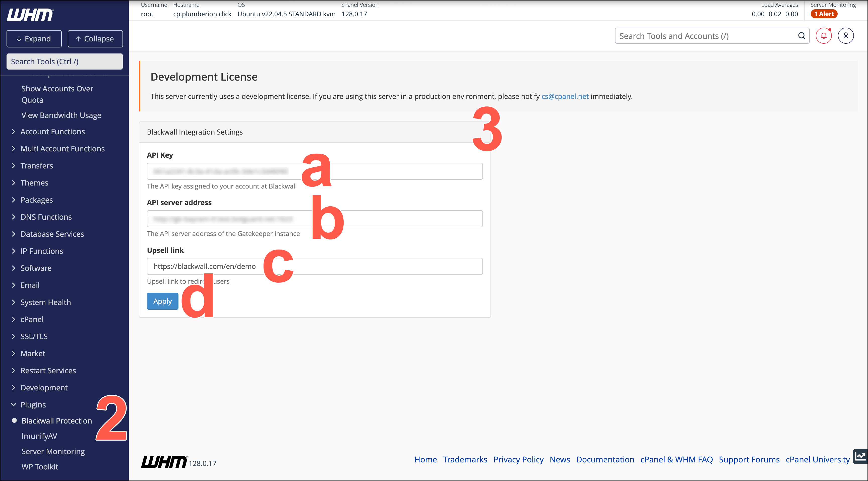Viewport: 868px width, 481px height.
Task: Open the Support Forums link
Action: pyautogui.click(x=749, y=459)
